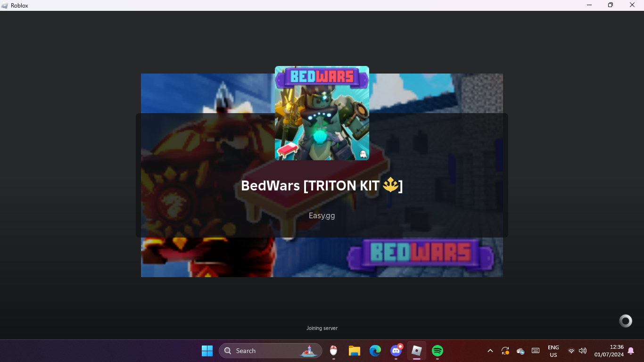Image resolution: width=644 pixels, height=362 pixels.
Task: Open the touch keyboard tray icon
Action: click(x=536, y=351)
